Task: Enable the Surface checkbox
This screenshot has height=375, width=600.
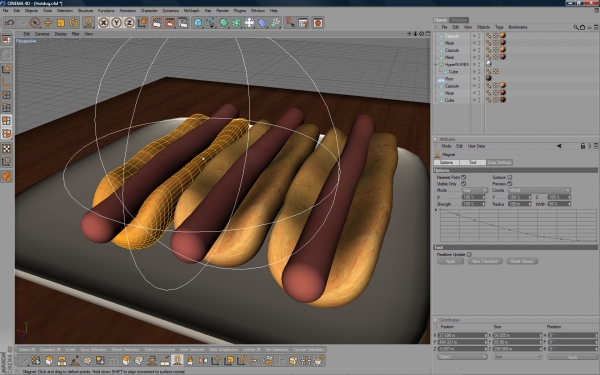Action: point(509,177)
